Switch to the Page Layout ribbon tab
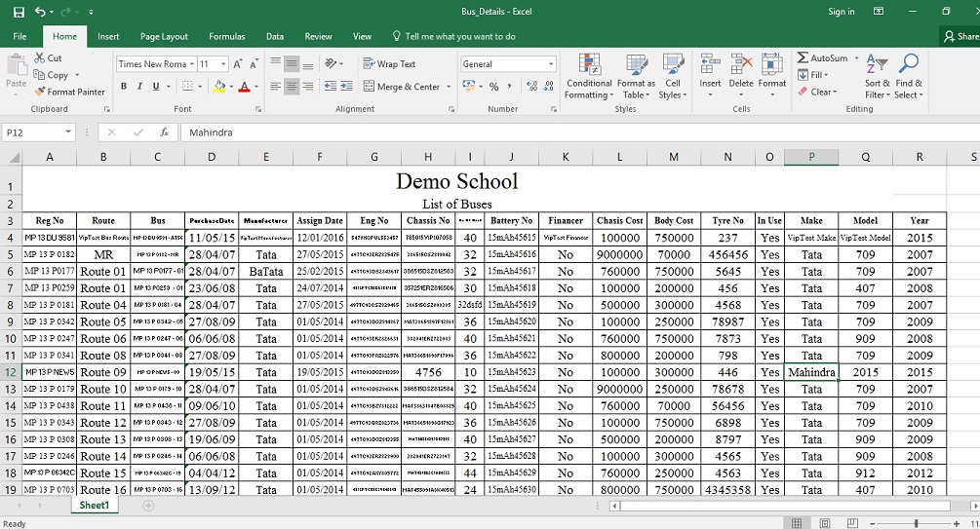Screen dimensions: 980x529 coord(164,37)
